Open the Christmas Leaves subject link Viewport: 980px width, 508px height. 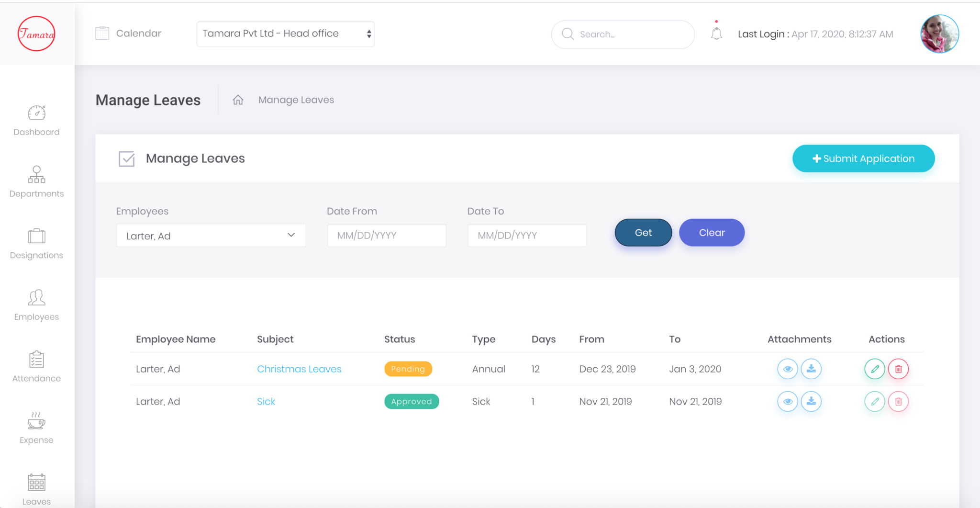pos(299,369)
